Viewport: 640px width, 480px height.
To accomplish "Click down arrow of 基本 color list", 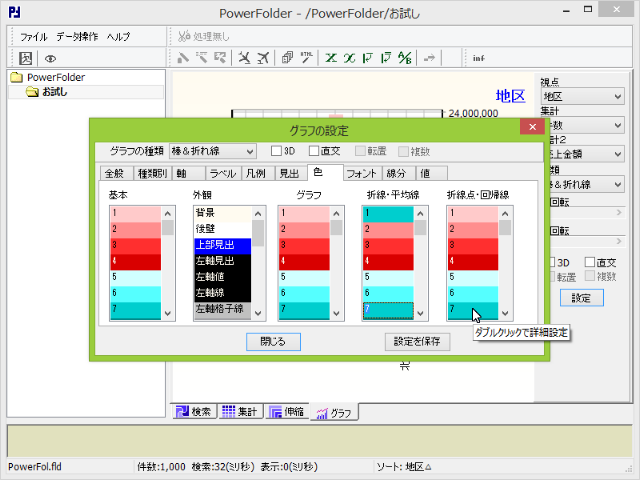I will coord(168,313).
